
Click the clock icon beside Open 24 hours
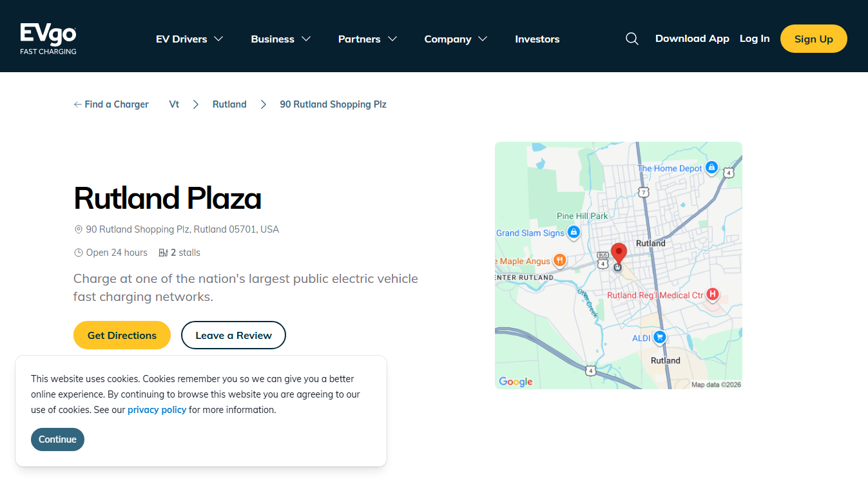79,253
